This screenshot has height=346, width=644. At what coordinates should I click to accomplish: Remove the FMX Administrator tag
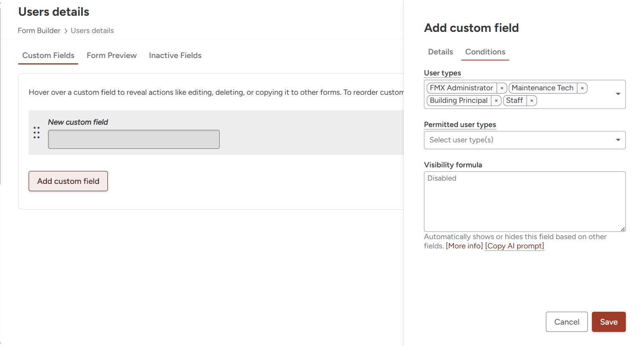(502, 88)
